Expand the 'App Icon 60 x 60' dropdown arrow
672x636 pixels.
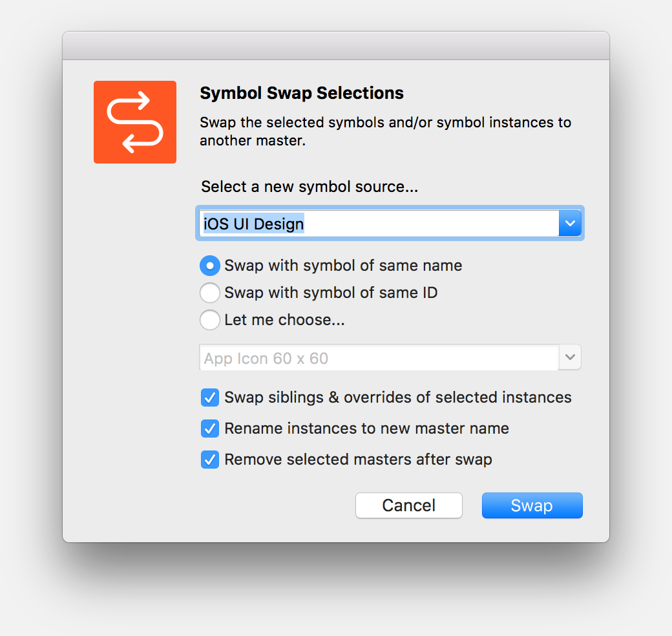tap(570, 357)
